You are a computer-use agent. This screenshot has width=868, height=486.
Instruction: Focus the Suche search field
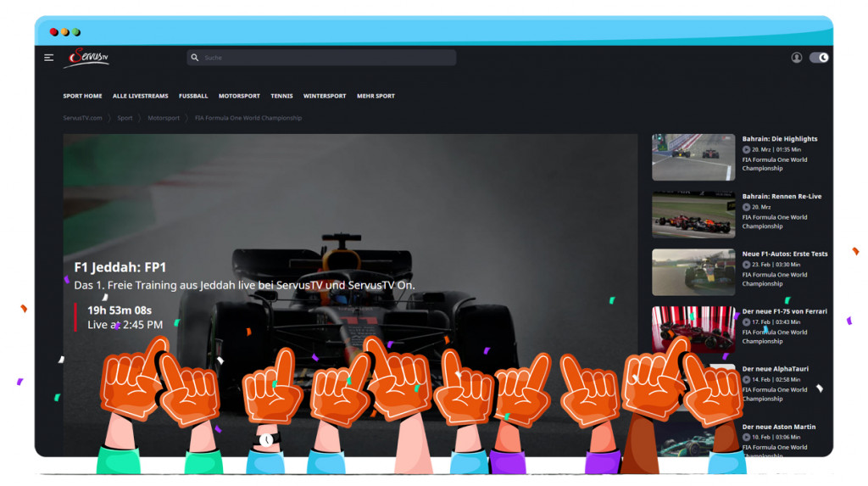321,58
